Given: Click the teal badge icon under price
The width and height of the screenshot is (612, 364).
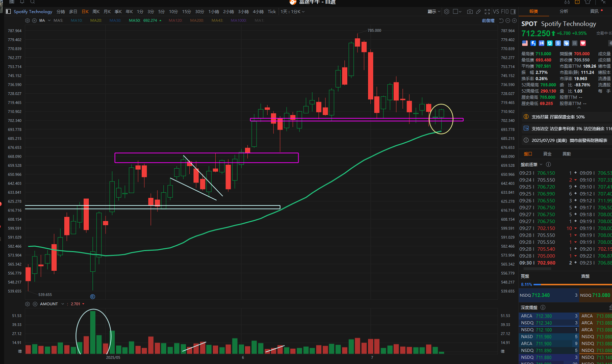Looking at the screenshot, I should click(x=550, y=43).
